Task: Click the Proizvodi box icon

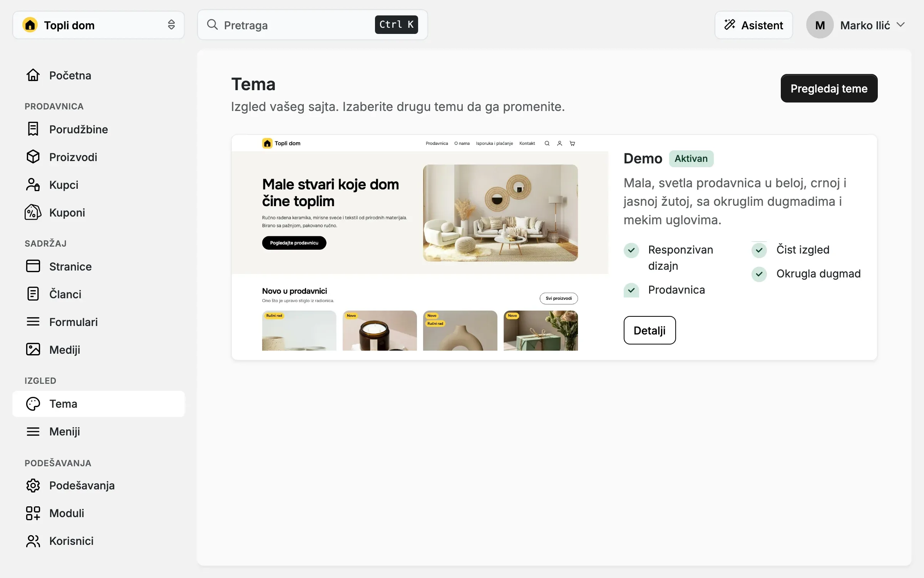Action: (x=33, y=157)
